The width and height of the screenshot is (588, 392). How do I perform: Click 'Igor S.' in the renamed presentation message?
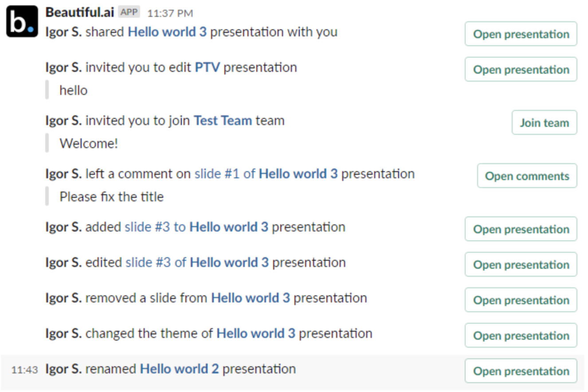click(x=63, y=369)
